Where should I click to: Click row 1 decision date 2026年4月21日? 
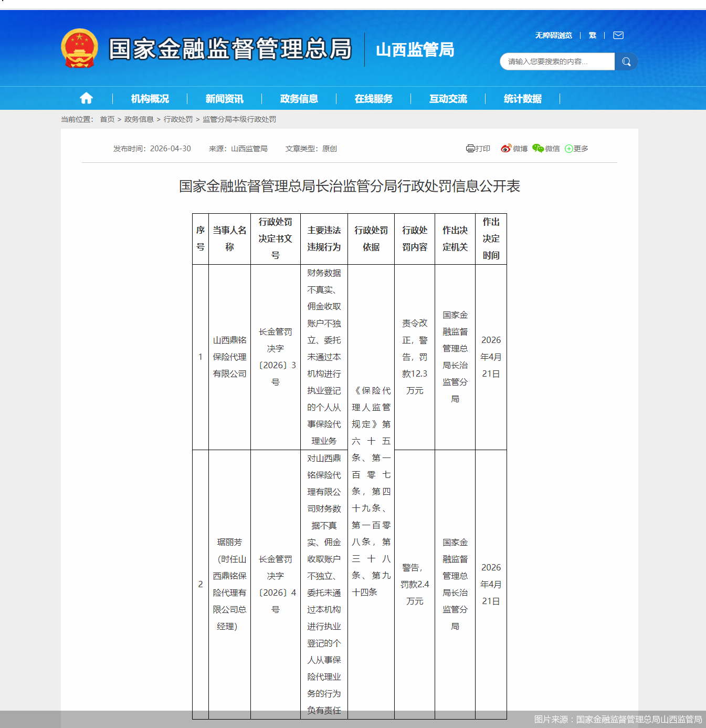491,357
